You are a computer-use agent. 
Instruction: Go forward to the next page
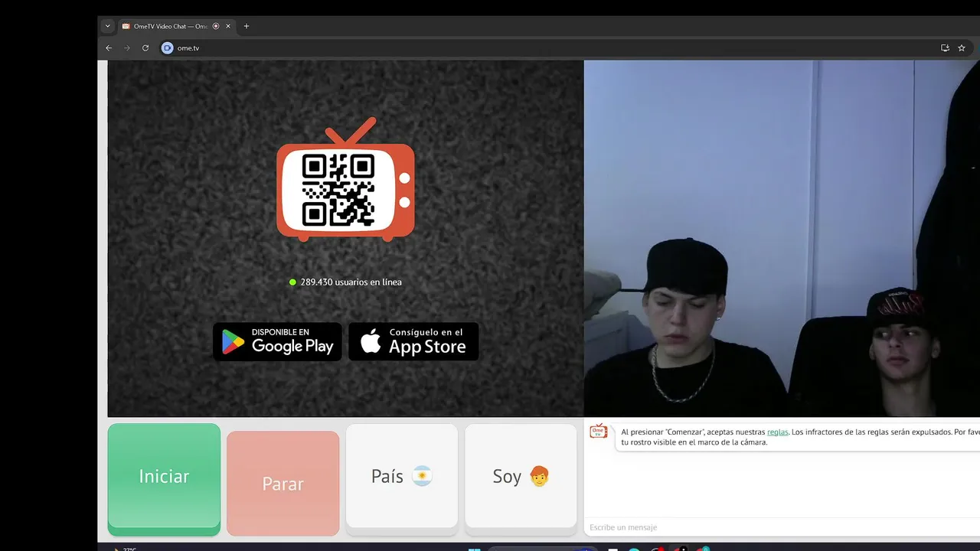coord(127,47)
